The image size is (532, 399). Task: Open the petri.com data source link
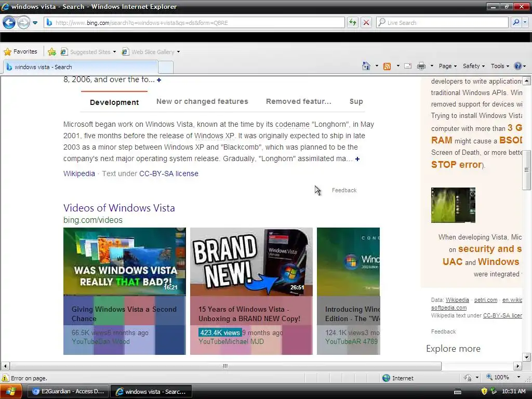click(x=486, y=300)
